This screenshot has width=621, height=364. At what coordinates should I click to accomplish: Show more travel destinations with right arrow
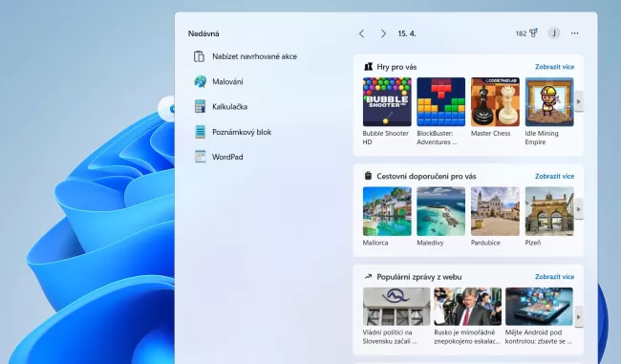click(x=579, y=209)
